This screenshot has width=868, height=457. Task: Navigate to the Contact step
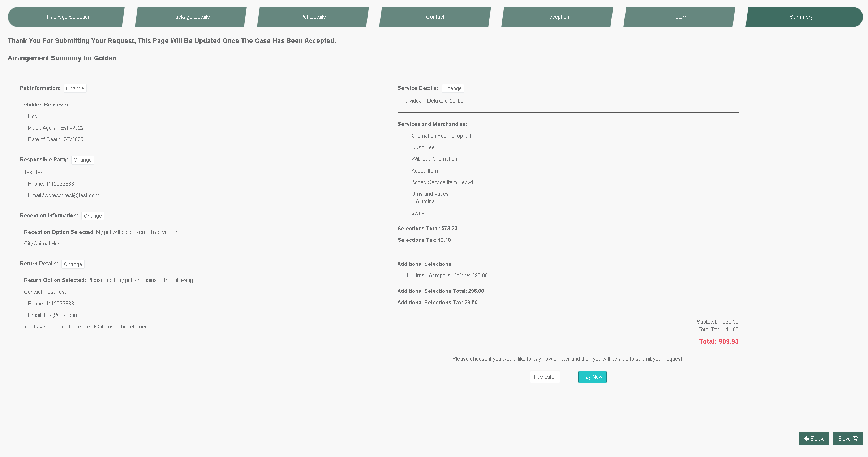coord(435,17)
